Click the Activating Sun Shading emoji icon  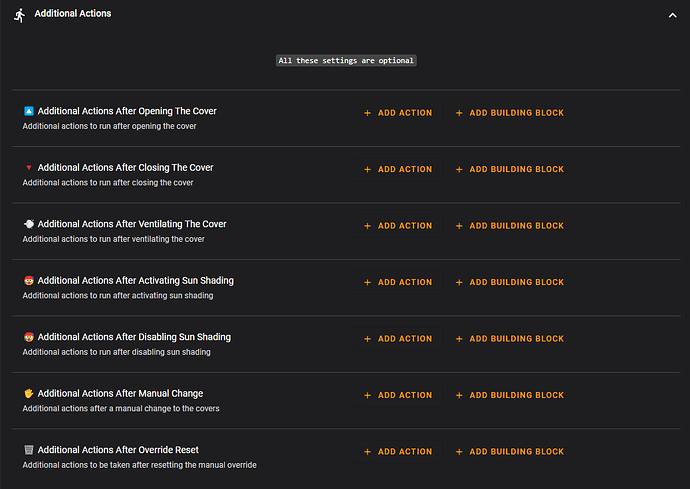[29, 281]
